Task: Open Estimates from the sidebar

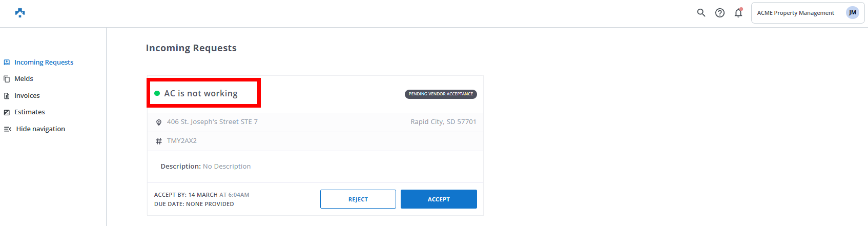Action: tap(29, 112)
